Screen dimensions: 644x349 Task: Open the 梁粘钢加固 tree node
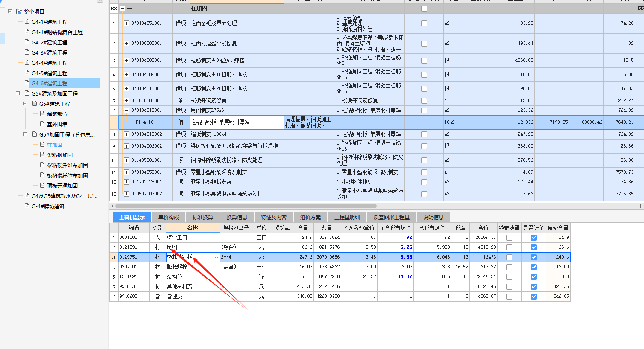(60, 155)
